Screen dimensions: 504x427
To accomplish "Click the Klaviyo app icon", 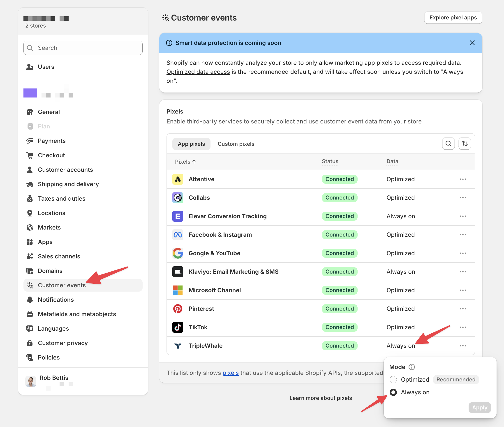I will point(178,272).
